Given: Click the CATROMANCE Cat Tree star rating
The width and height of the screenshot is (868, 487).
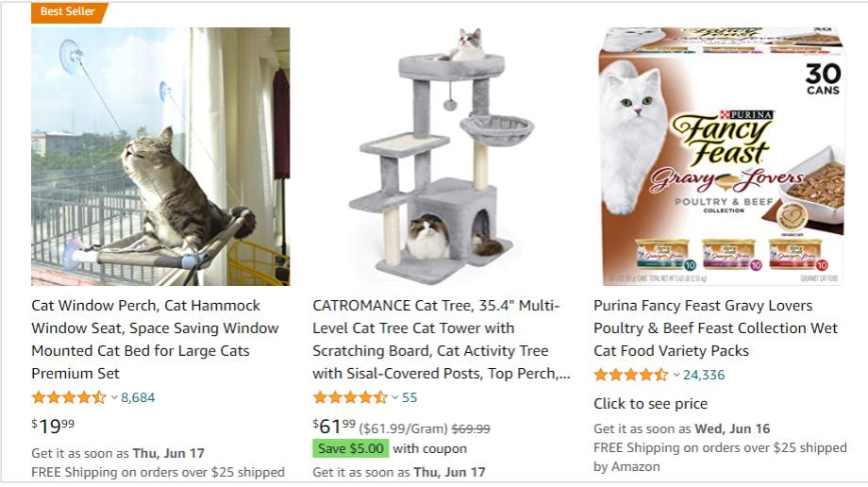Looking at the screenshot, I should pyautogui.click(x=350, y=397).
